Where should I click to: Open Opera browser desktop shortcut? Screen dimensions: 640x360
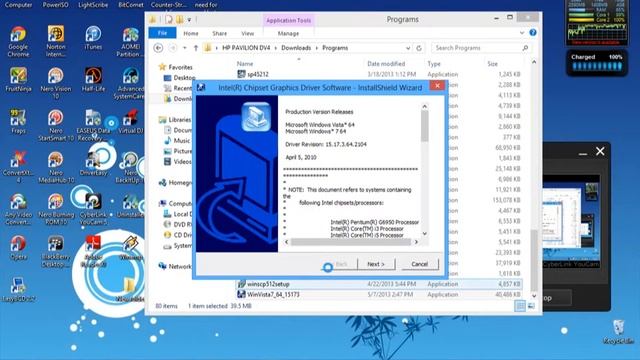click(x=18, y=247)
